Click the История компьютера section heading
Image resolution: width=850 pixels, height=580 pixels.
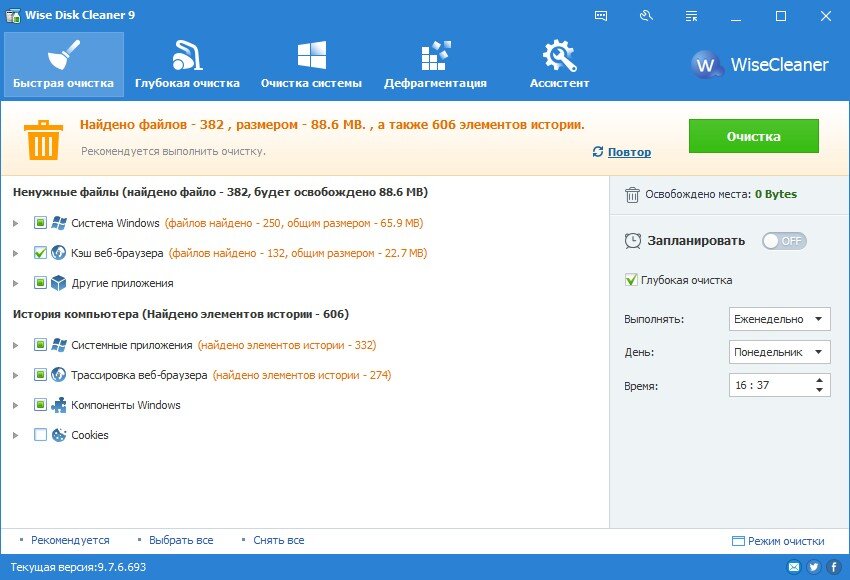point(181,314)
